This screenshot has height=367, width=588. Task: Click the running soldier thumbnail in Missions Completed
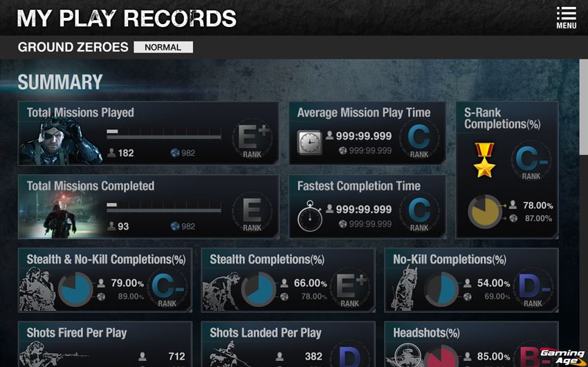60,216
